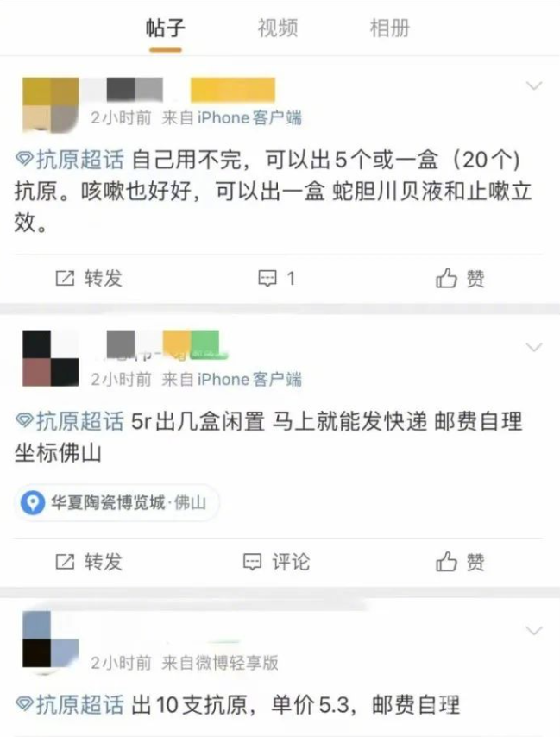Like the Foshan post with thumbs-up
The height and width of the screenshot is (737, 560).
pyautogui.click(x=446, y=561)
